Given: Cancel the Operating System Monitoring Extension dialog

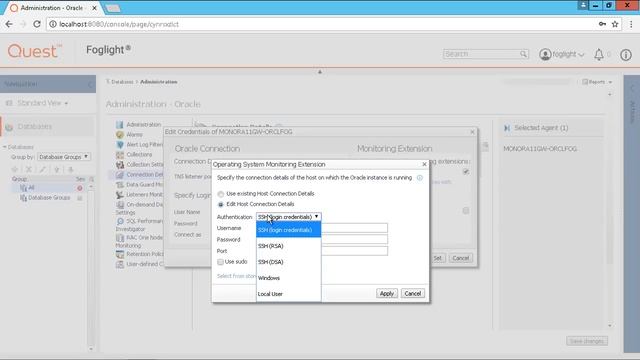Looking at the screenshot, I should [413, 293].
